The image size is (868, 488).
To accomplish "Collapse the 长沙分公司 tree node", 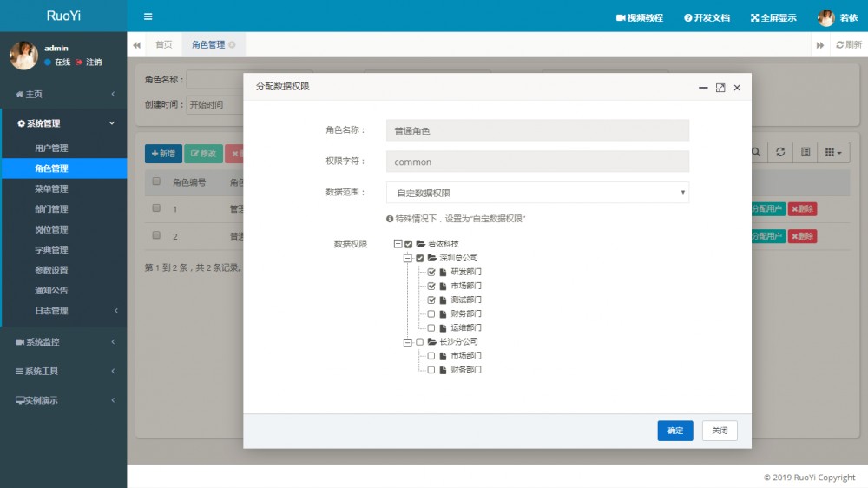I will (x=407, y=342).
